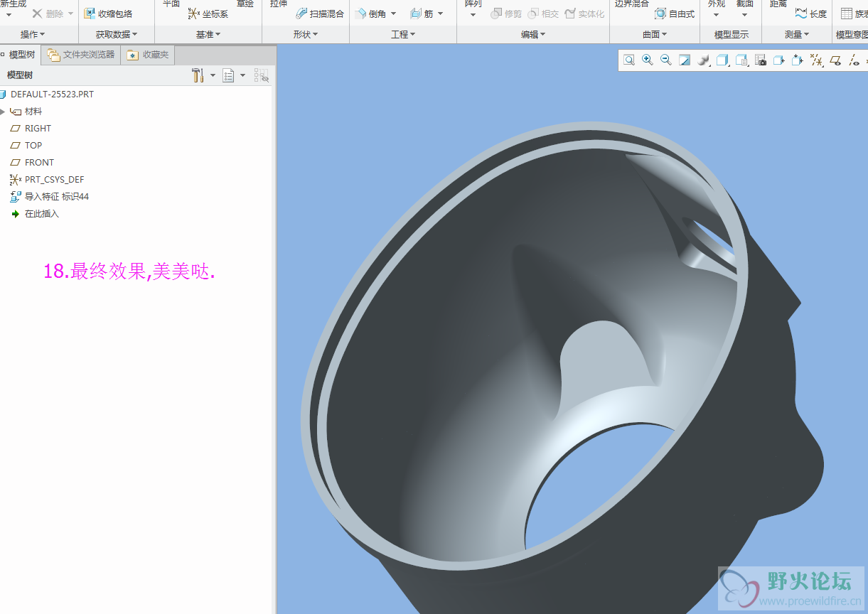
Task: Toggle datum plane display icon
Action: pos(835,60)
